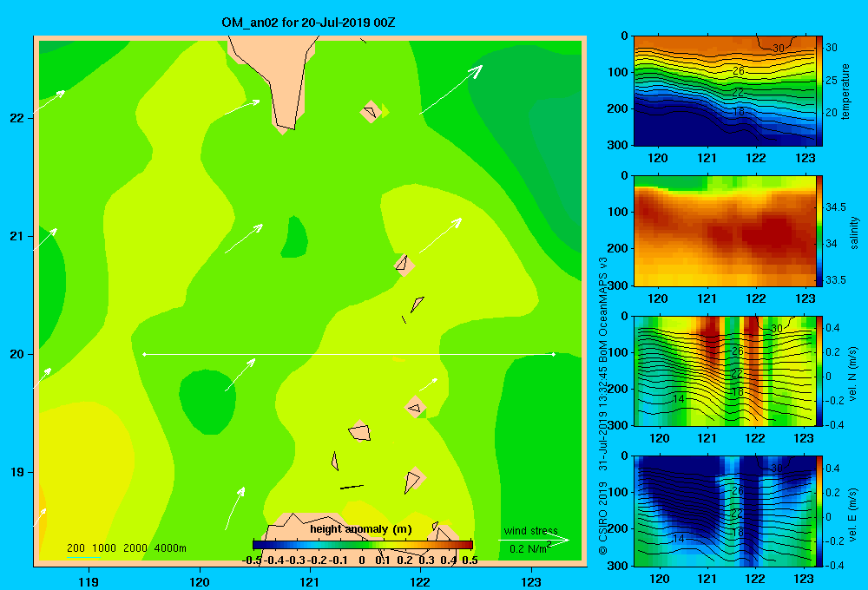Click the "height anomaly (m)" label
This screenshot has height=590, width=868.
tap(361, 529)
